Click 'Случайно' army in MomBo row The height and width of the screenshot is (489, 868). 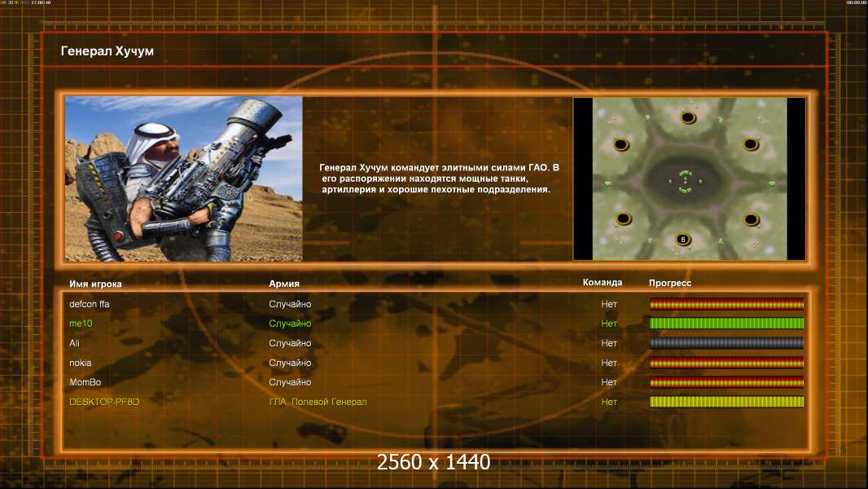[290, 382]
